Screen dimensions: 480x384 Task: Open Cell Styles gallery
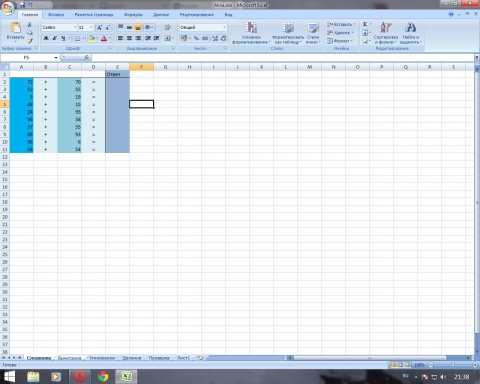(313, 33)
